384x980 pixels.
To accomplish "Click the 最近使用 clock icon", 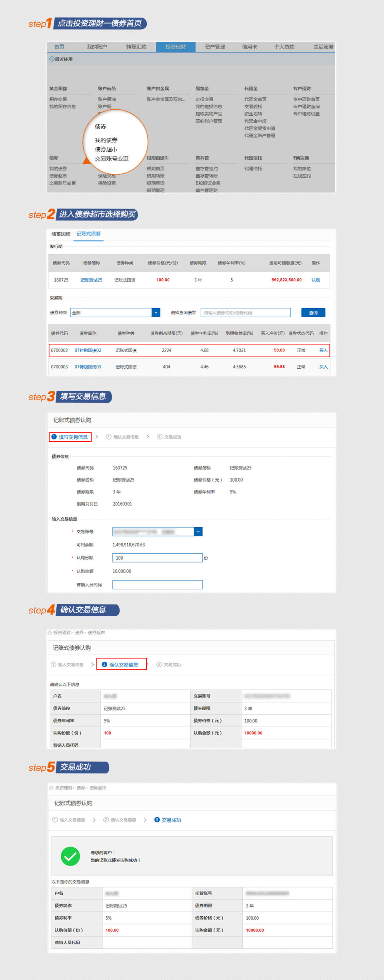I will click(52, 59).
